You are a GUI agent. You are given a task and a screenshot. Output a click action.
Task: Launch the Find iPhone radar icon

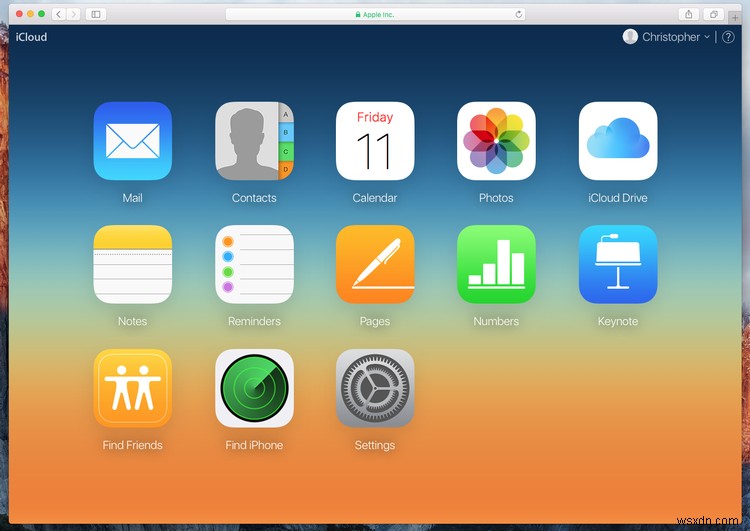pyautogui.click(x=254, y=388)
